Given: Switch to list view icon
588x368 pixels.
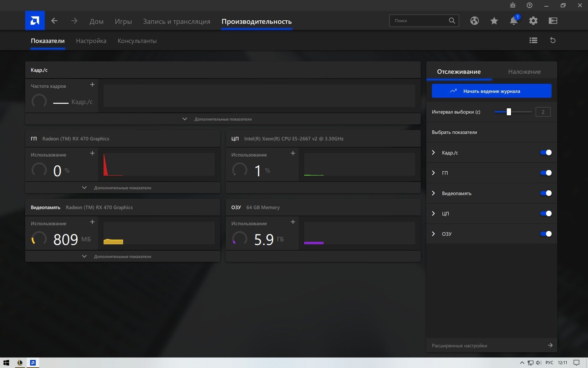Looking at the screenshot, I should point(533,40).
